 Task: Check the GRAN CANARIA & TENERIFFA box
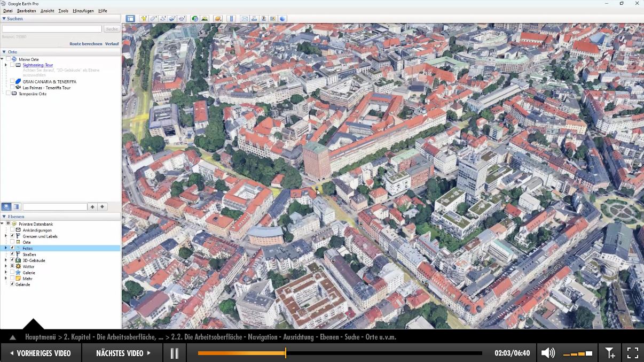click(12, 82)
